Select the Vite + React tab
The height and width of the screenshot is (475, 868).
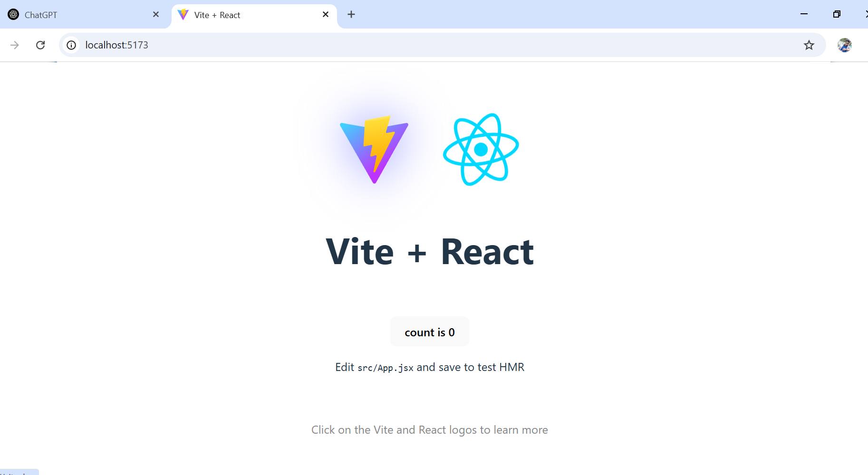[254, 15]
